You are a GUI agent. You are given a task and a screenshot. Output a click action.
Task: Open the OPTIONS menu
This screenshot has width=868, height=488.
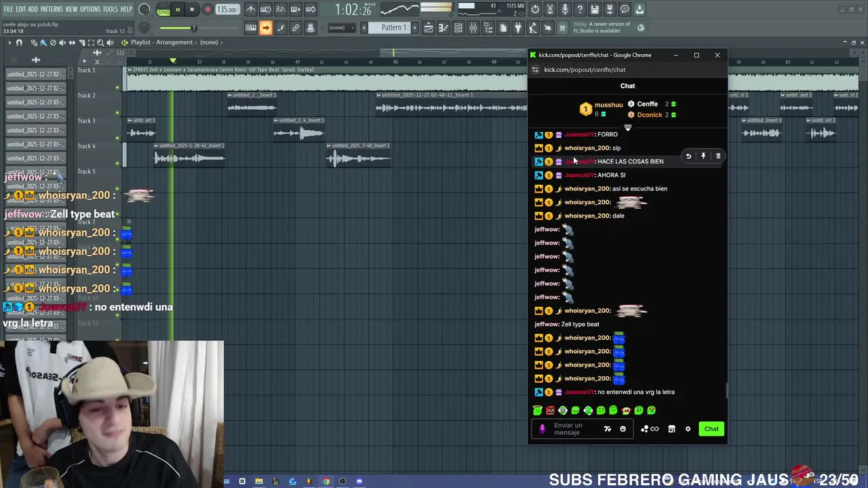[x=90, y=9]
